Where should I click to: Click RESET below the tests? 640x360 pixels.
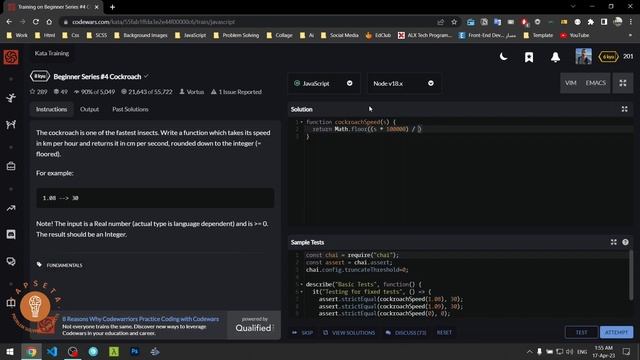[444, 333]
